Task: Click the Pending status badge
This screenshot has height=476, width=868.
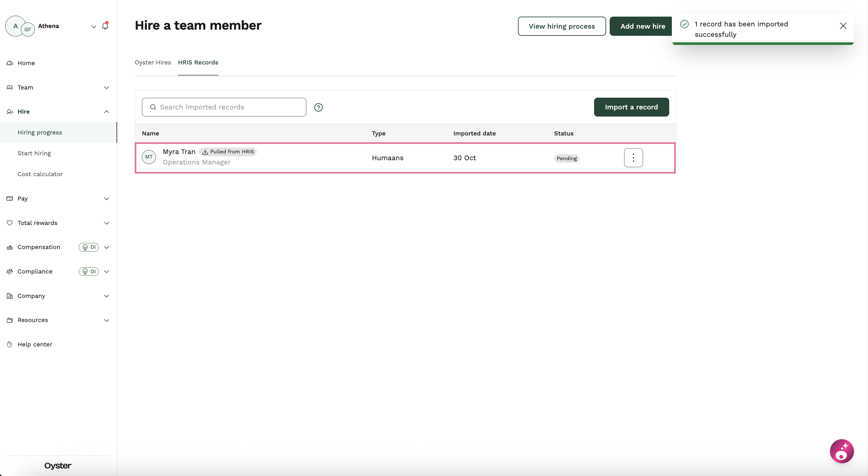Action: pos(566,159)
